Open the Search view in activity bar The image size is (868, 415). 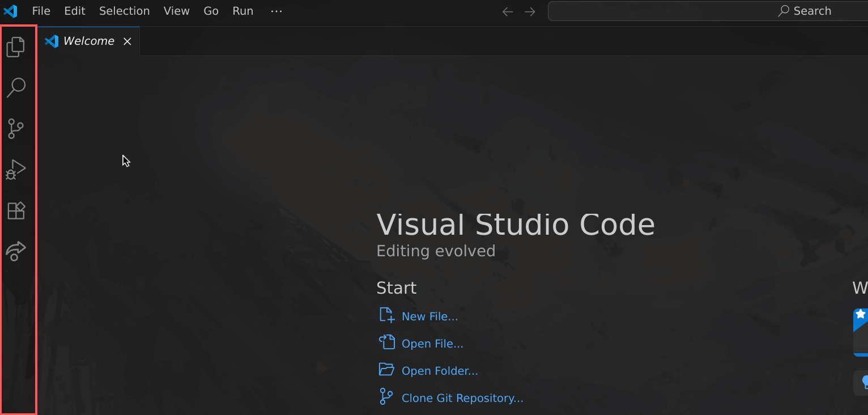[x=16, y=87]
